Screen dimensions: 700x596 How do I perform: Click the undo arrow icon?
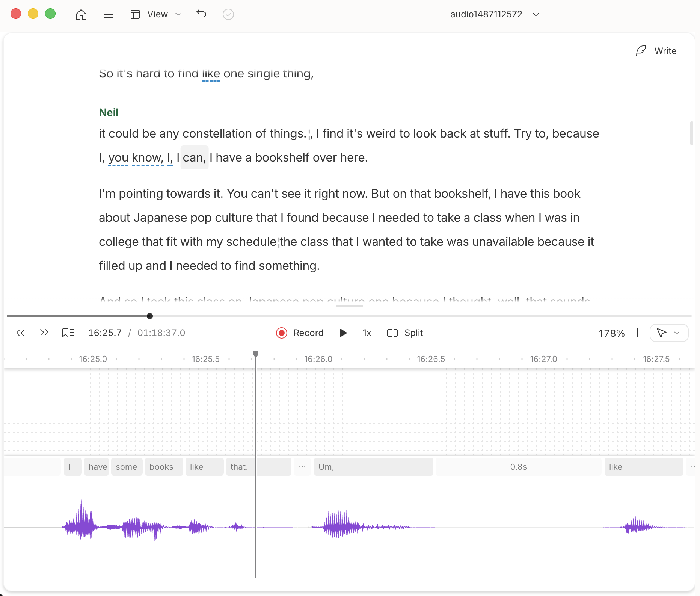(201, 14)
